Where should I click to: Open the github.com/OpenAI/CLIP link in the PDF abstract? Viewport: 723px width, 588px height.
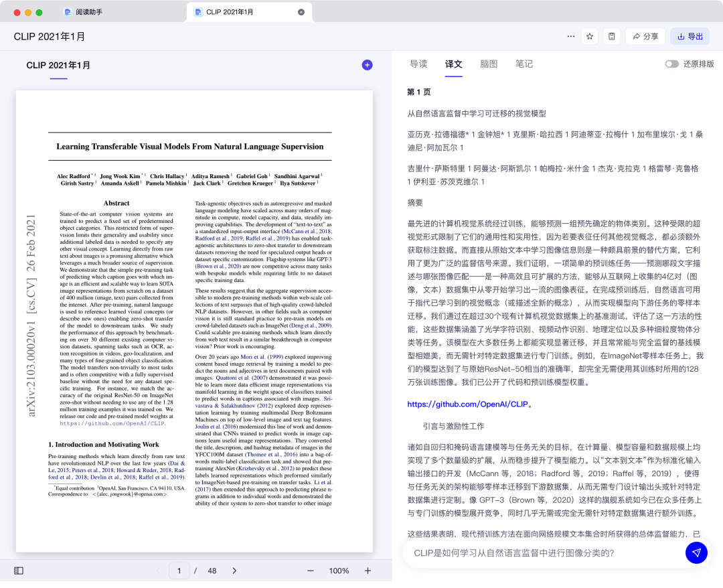(112, 423)
